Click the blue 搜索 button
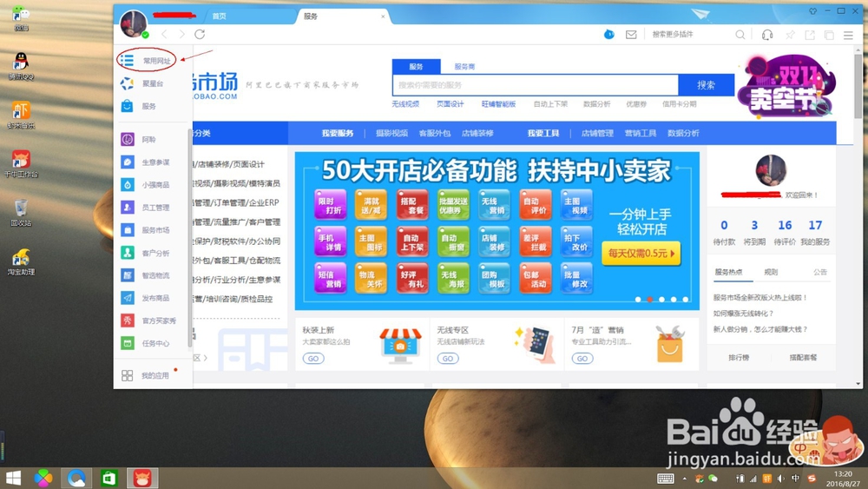 tap(707, 85)
